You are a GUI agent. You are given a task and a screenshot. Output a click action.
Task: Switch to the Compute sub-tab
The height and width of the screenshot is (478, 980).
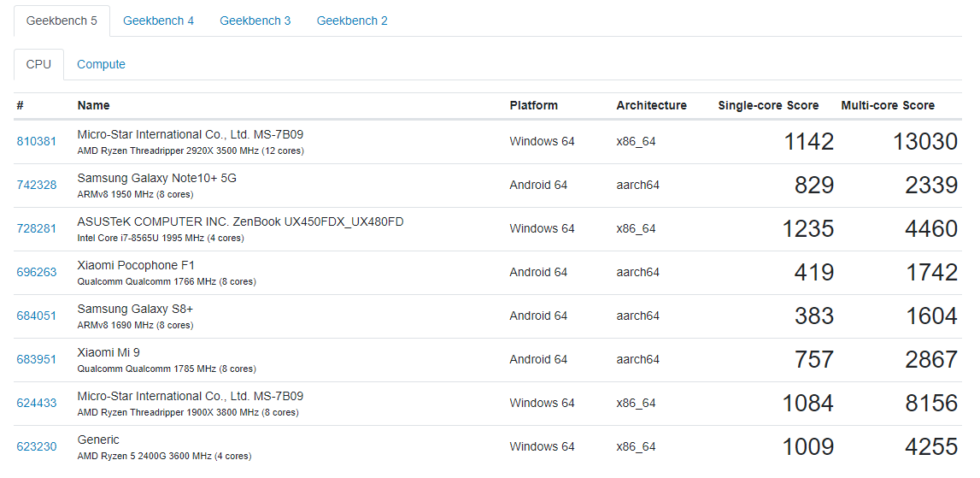(x=102, y=64)
